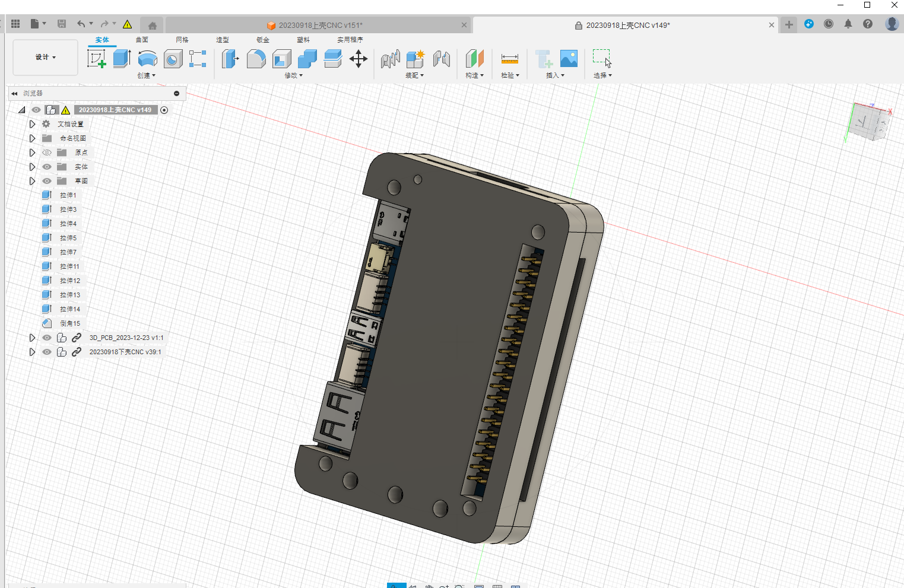This screenshot has width=904, height=588.
Task: Open the 设计 workspace dropdown
Action: point(45,58)
